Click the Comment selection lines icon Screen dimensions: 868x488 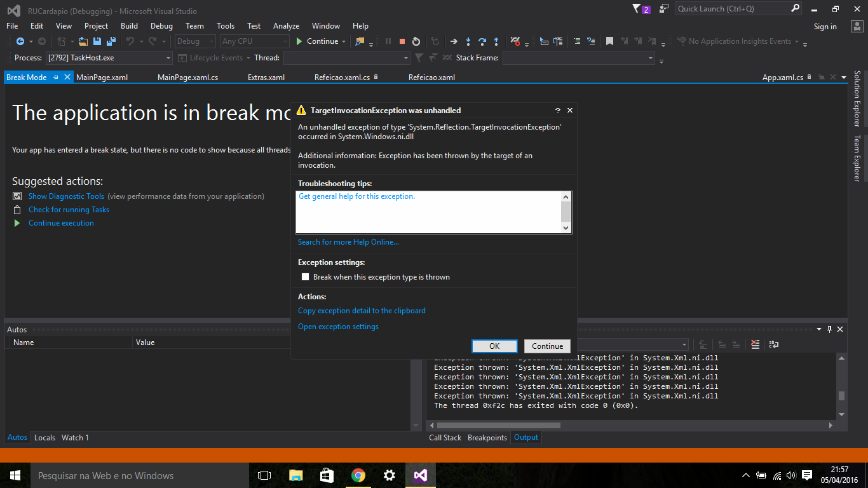[x=577, y=41]
